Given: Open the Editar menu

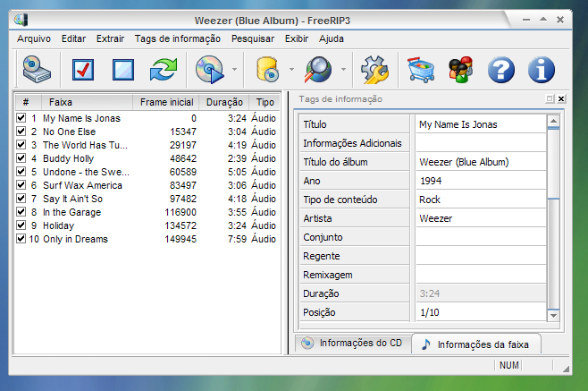Looking at the screenshot, I should pyautogui.click(x=73, y=38).
